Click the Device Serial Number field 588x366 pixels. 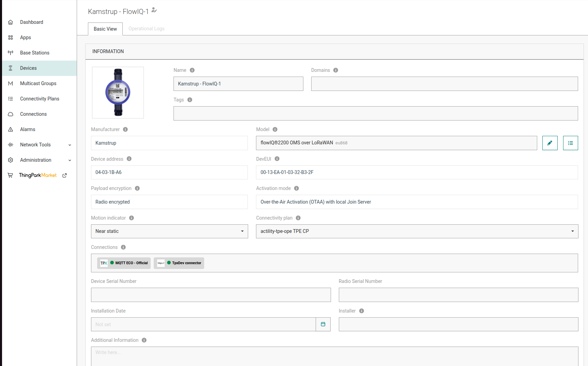[x=211, y=295]
